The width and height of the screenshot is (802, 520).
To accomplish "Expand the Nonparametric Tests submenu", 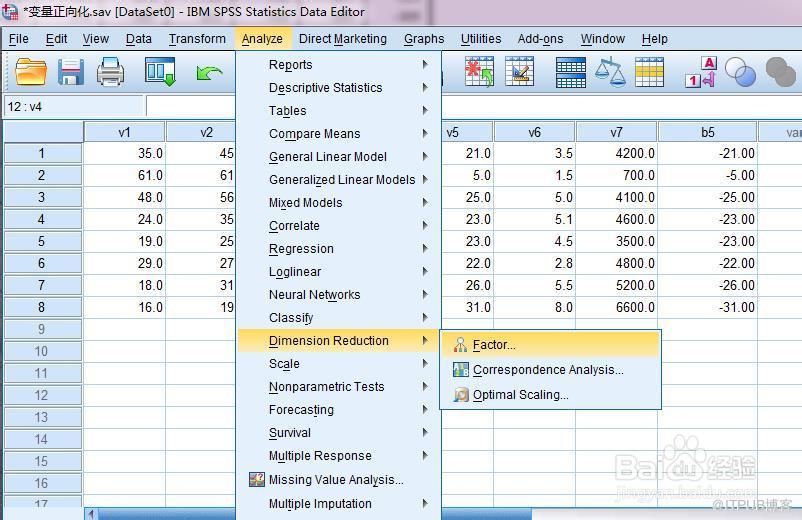I will tap(326, 387).
